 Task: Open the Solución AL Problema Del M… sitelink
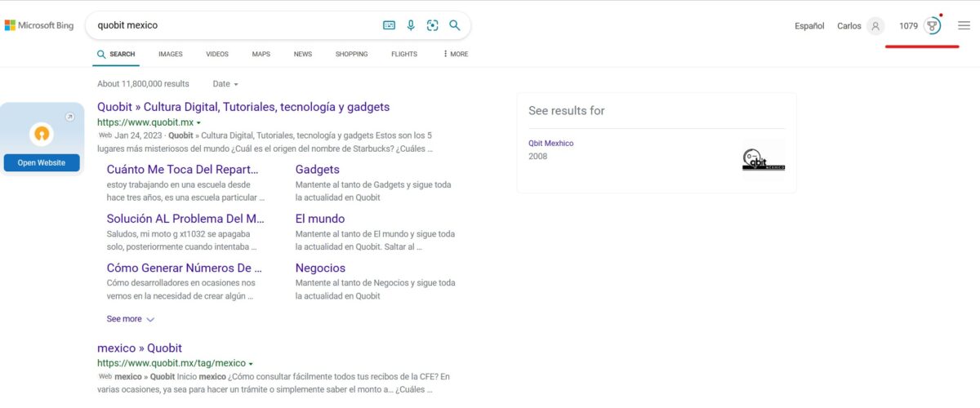coord(185,219)
